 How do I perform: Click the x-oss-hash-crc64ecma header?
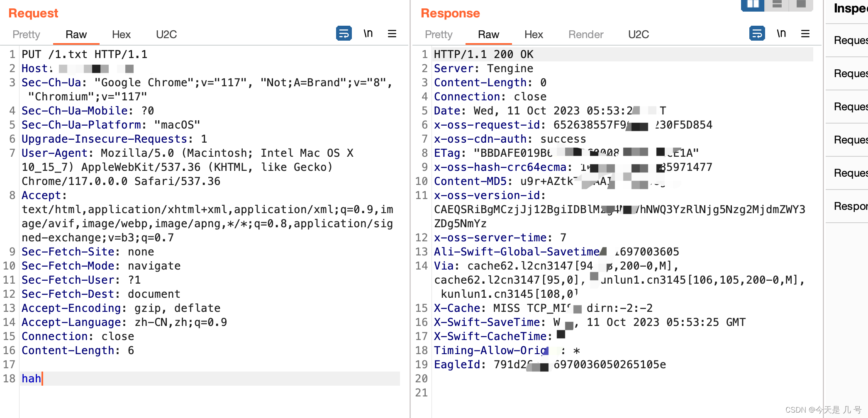click(x=573, y=167)
